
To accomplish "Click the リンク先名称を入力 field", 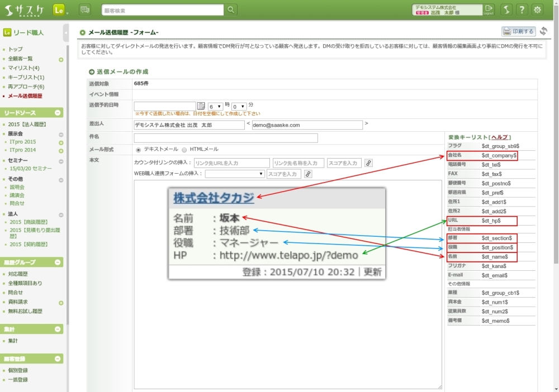I will (299, 163).
